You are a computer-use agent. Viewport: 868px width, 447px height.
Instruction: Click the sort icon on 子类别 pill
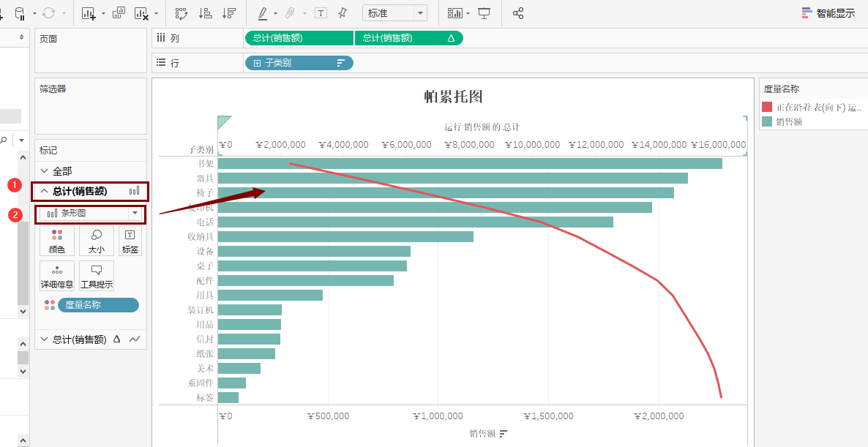tap(341, 63)
